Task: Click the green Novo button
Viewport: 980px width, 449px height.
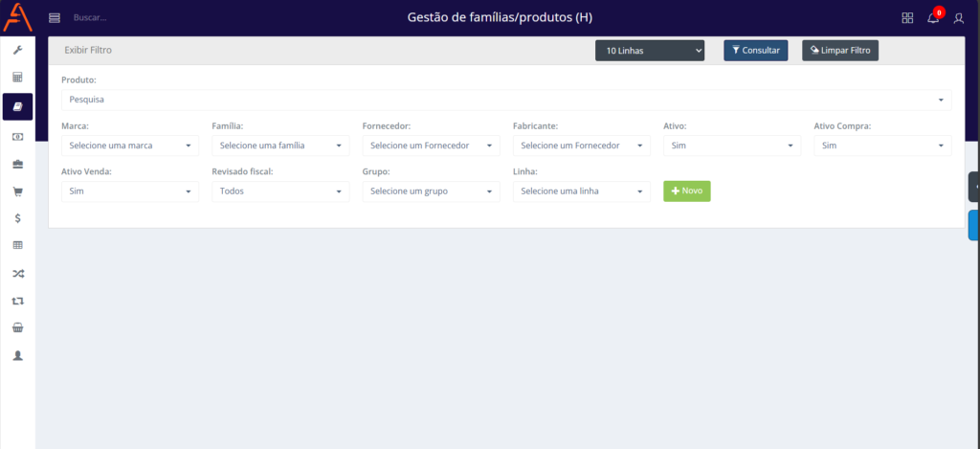Action: pos(686,191)
